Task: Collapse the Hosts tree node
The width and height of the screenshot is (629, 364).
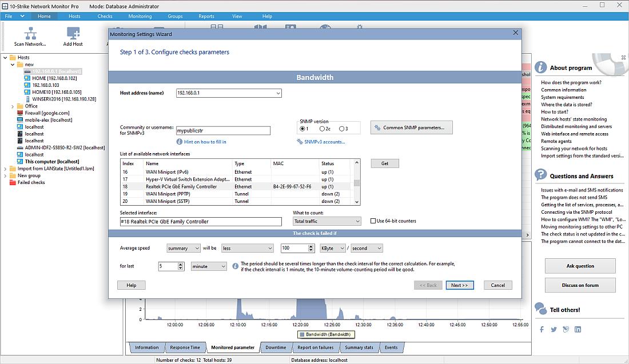Action: coord(5,57)
